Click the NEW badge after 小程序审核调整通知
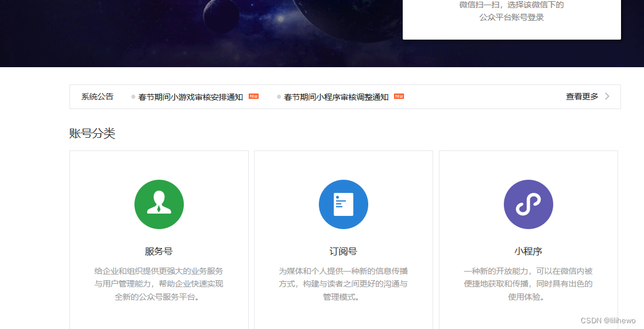Viewport: 644px width, 329px height. [x=399, y=96]
